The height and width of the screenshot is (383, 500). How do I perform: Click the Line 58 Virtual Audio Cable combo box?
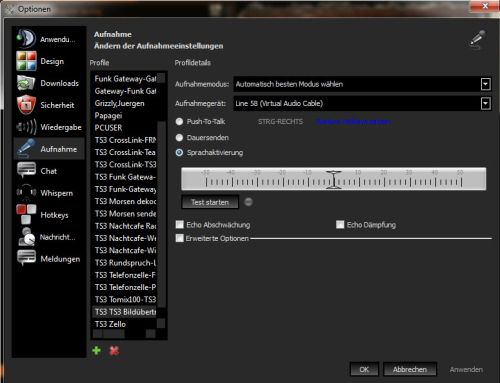pos(362,103)
